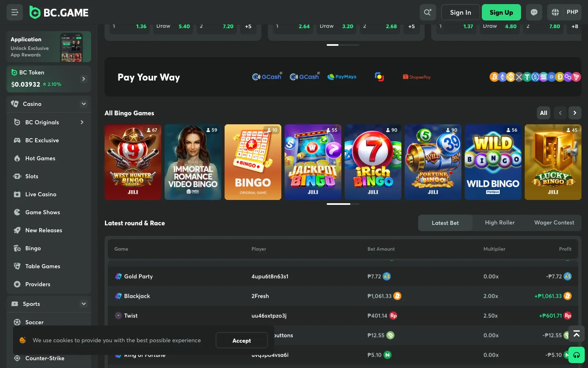Viewport: 588px width, 368px height.
Task: Go to previous Bingo games page
Action: coord(560,113)
